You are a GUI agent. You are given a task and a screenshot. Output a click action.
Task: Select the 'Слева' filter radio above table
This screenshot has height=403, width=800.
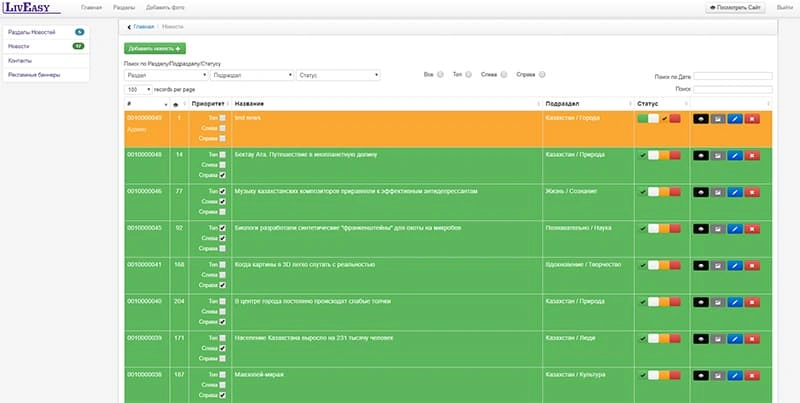pos(504,74)
